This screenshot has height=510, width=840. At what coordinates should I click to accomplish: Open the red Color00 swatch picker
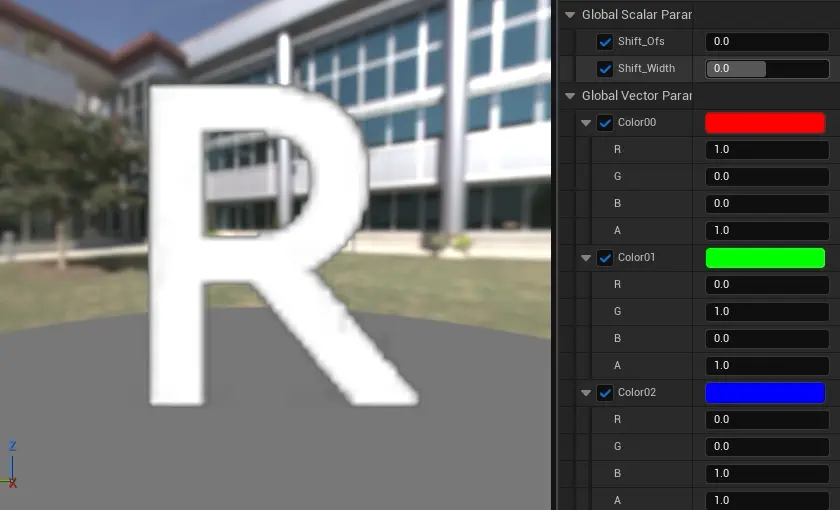click(765, 123)
